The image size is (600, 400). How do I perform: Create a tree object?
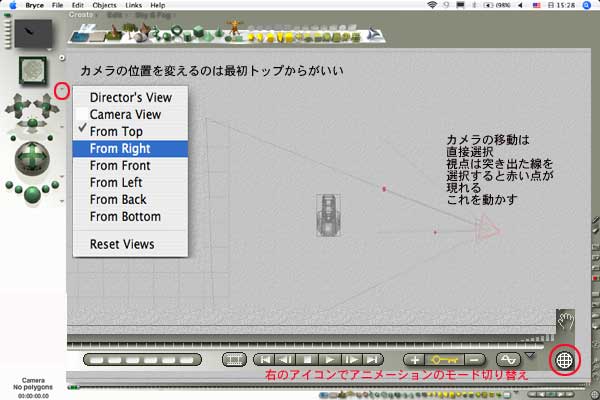tap(130, 31)
